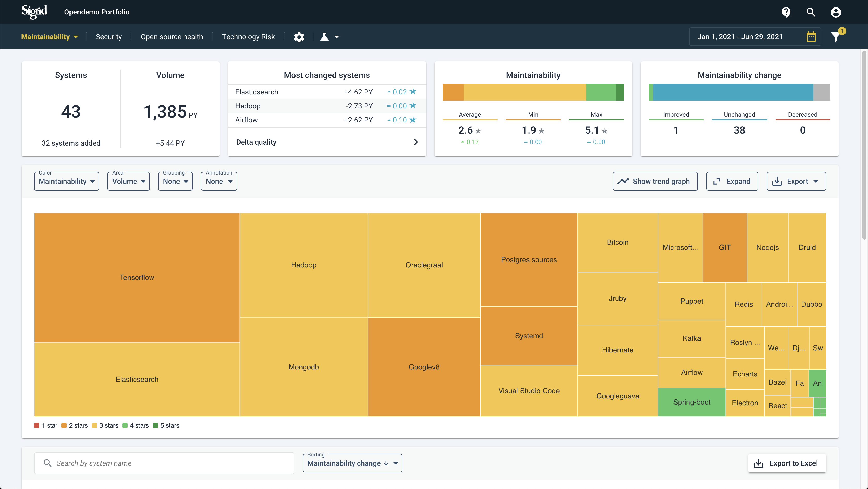Open the calendar date picker icon
Image resolution: width=868 pixels, height=489 pixels.
click(x=811, y=37)
